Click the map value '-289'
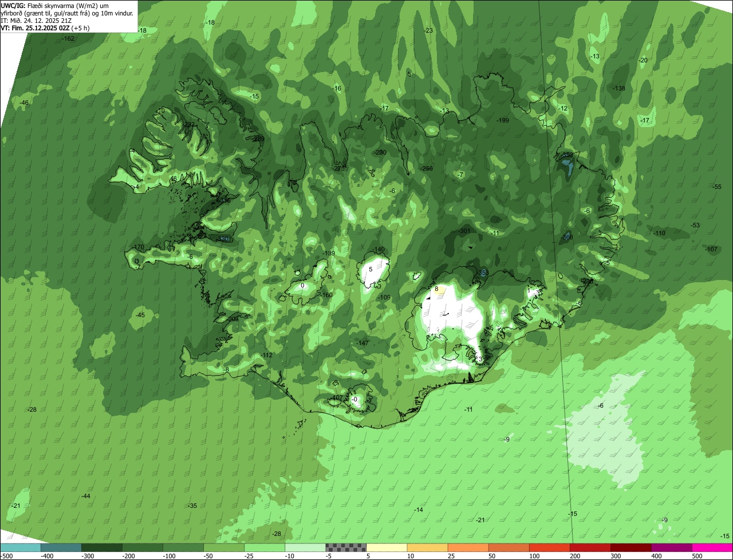The width and height of the screenshot is (733, 560). tap(259, 139)
